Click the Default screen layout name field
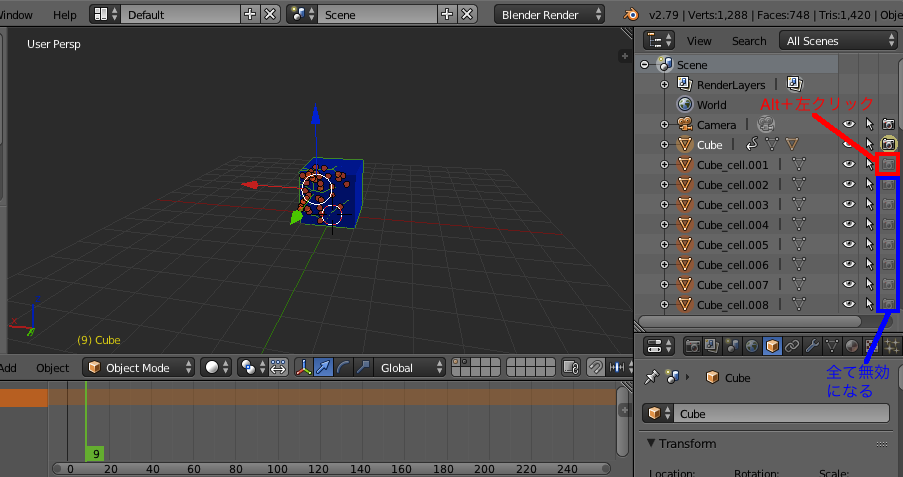Screen dimensions: 903x477 point(180,14)
